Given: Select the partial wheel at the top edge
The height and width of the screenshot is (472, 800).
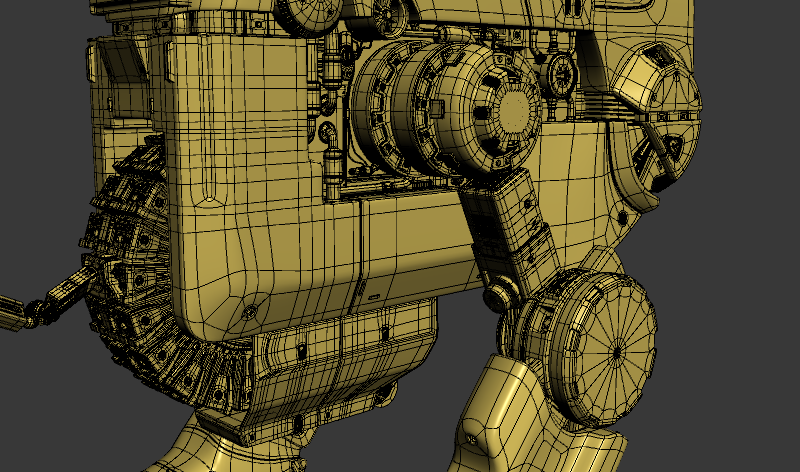Looking at the screenshot, I should click(298, 12).
